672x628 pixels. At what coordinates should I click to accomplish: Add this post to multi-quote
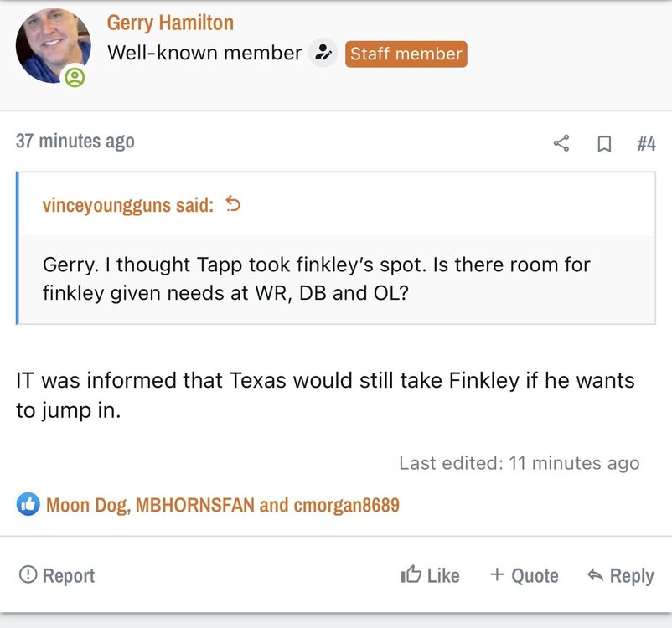(525, 575)
